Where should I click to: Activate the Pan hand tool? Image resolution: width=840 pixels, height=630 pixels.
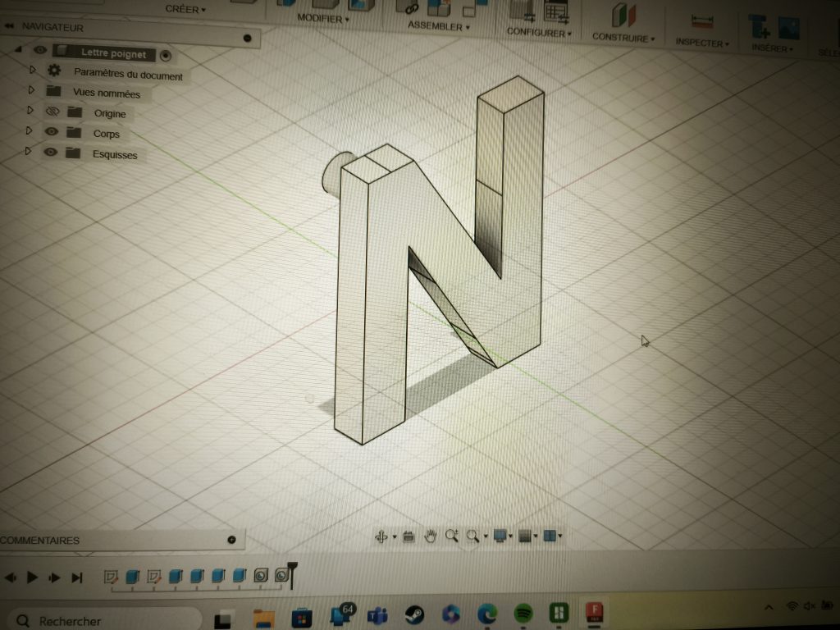[x=430, y=536]
